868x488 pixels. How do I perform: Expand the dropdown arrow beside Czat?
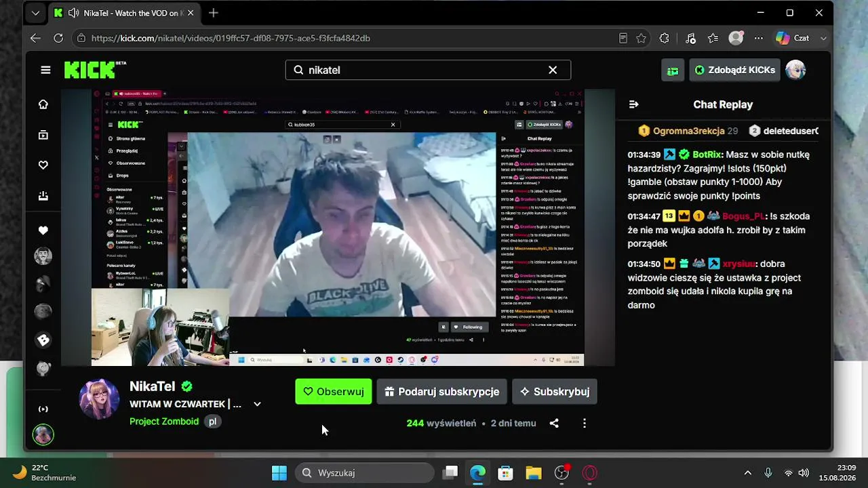coord(824,38)
